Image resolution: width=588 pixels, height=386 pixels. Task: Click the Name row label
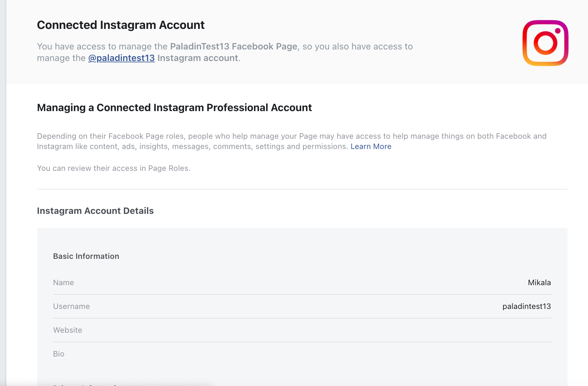click(64, 283)
